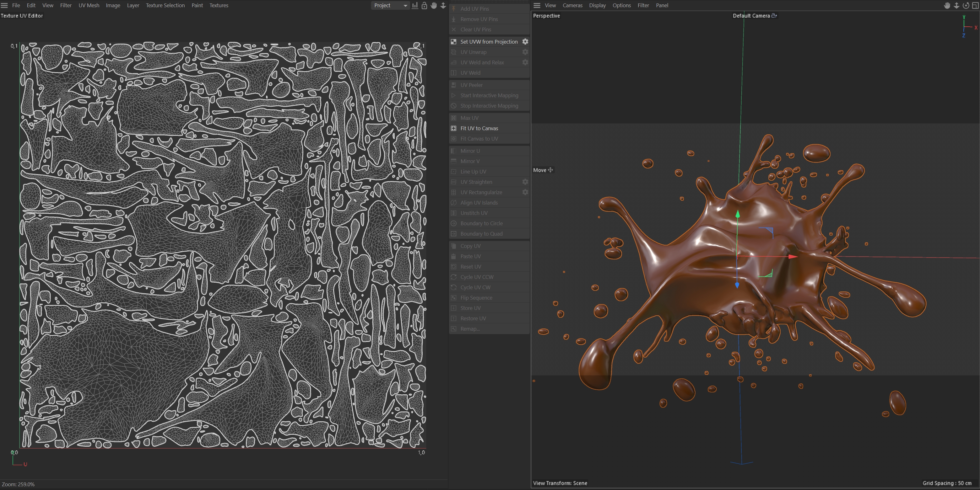980x490 pixels.
Task: Click the viewport pan hand icon
Action: [x=947, y=5]
